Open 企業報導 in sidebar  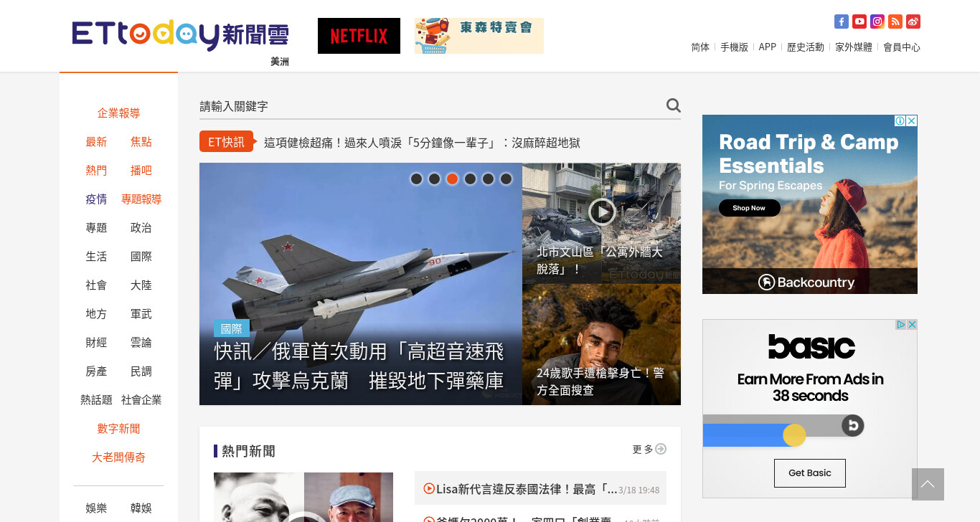(118, 113)
